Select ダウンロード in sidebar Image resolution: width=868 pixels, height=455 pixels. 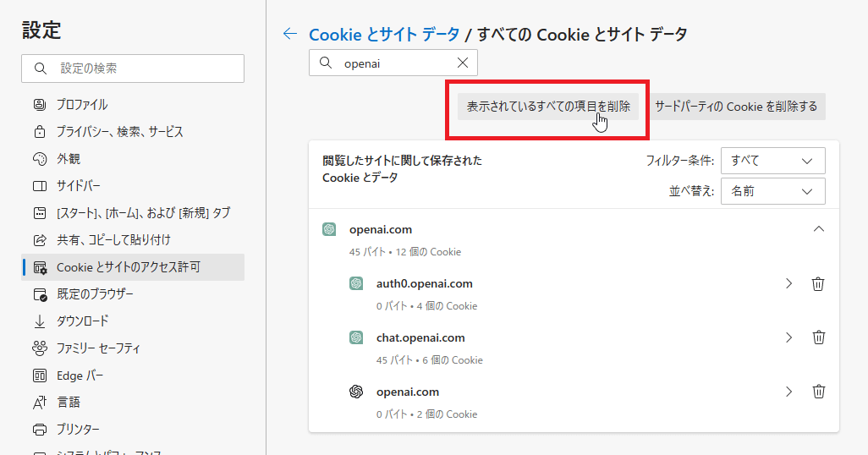point(82,321)
